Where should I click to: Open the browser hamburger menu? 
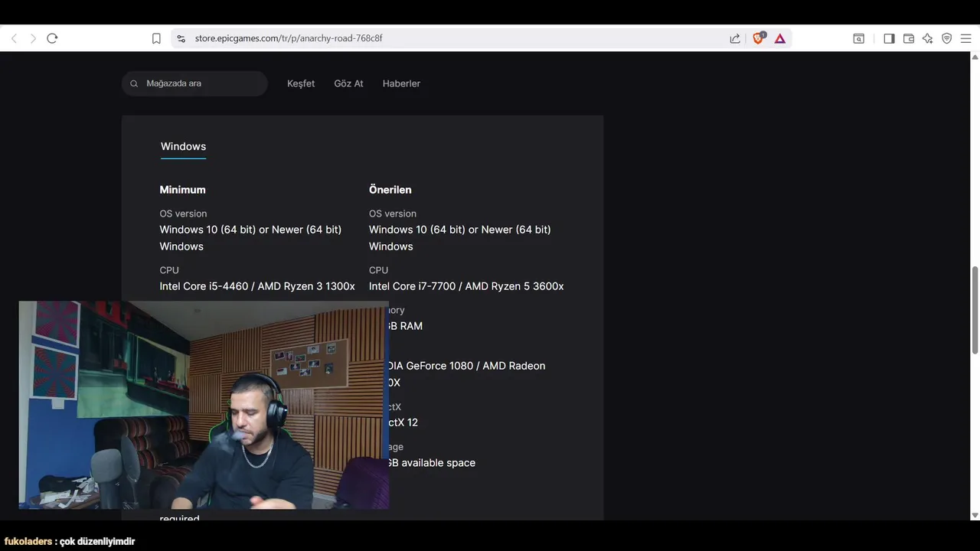click(966, 38)
